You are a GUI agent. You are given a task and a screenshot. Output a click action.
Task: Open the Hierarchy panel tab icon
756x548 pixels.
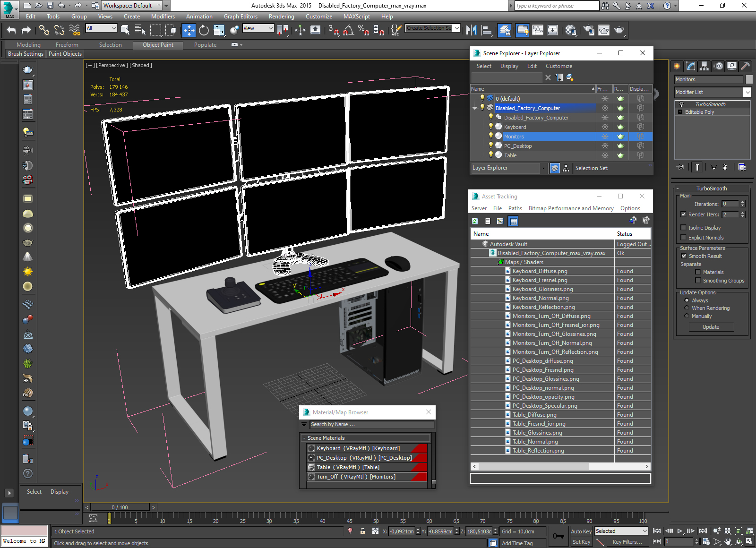[x=704, y=66]
